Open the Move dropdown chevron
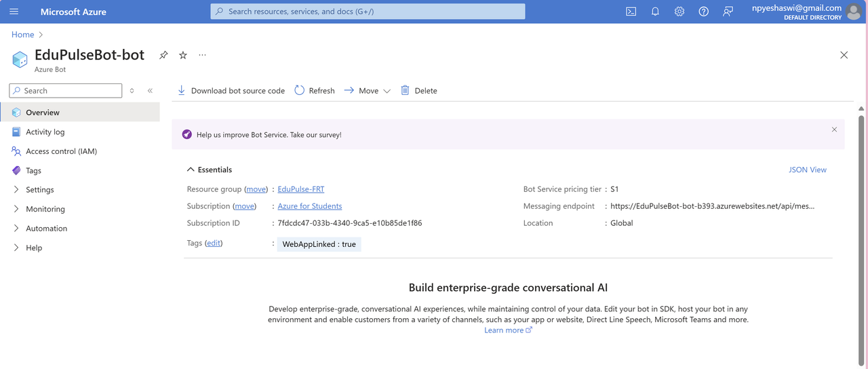 click(x=387, y=91)
